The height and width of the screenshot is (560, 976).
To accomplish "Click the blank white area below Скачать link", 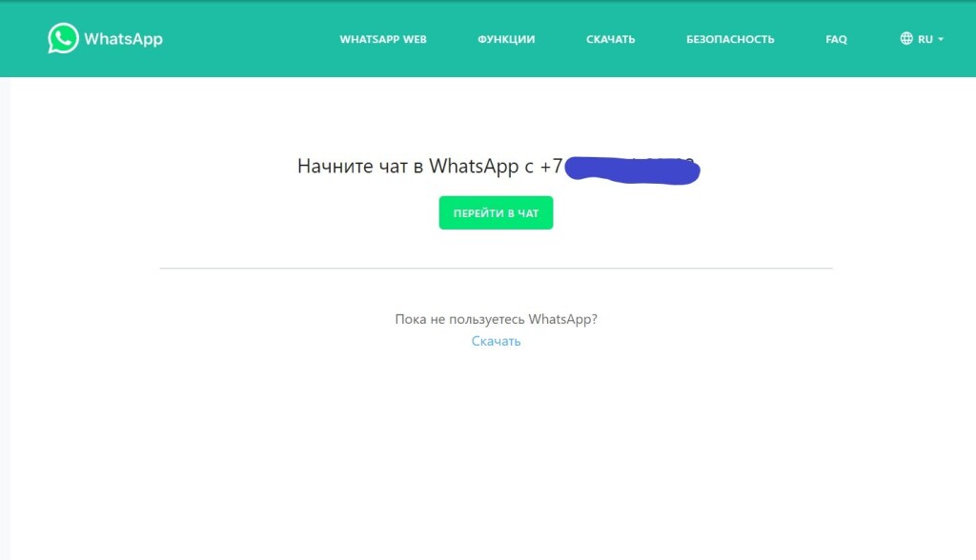I will click(496, 454).
